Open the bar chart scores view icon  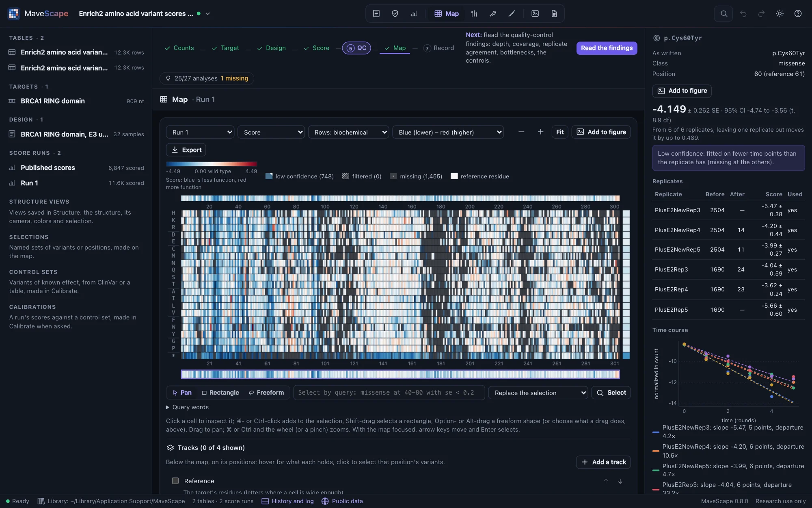click(414, 13)
